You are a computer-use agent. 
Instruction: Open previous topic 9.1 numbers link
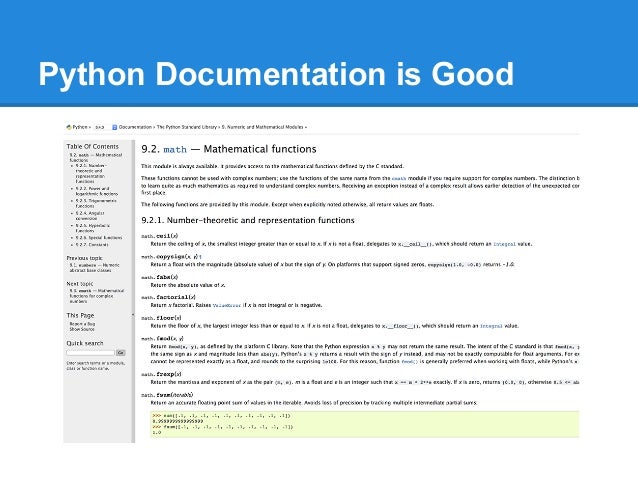[94, 267]
